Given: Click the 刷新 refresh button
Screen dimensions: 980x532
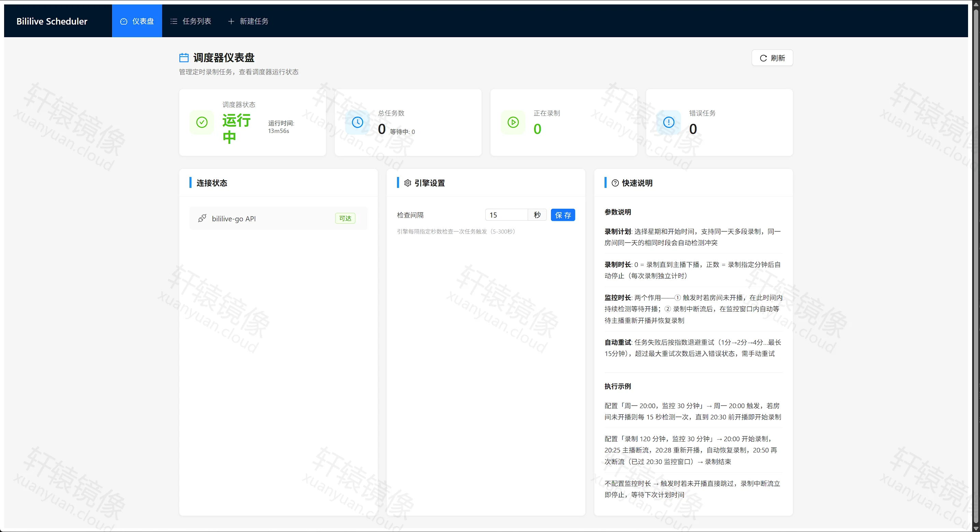Looking at the screenshot, I should pyautogui.click(x=772, y=58).
